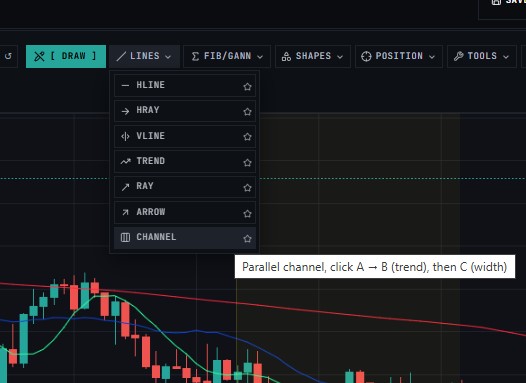Pick VLINE in the lines list

tap(185, 136)
